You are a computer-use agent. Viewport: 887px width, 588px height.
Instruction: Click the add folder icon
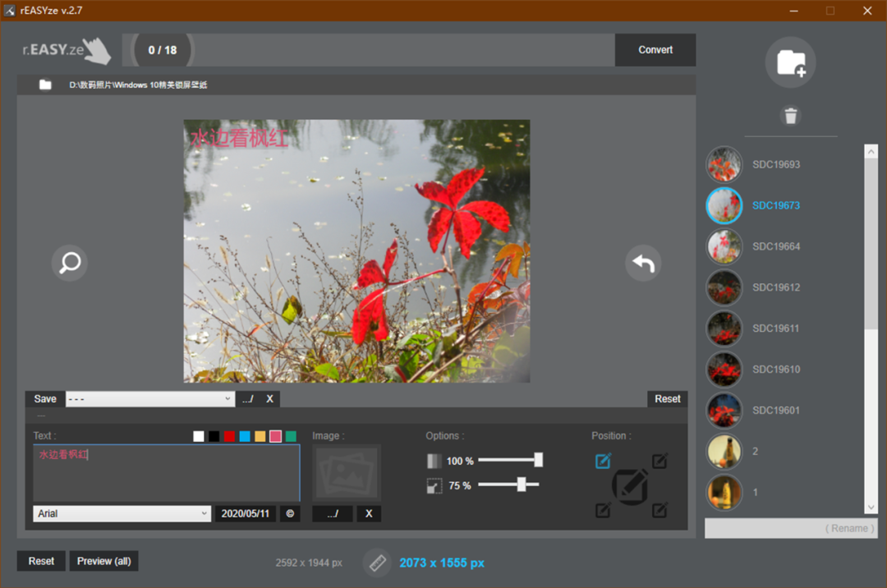coord(791,62)
